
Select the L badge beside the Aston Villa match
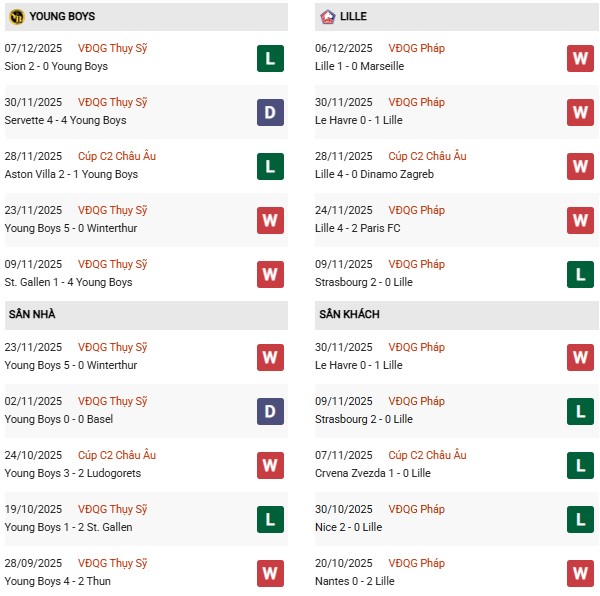tap(269, 166)
